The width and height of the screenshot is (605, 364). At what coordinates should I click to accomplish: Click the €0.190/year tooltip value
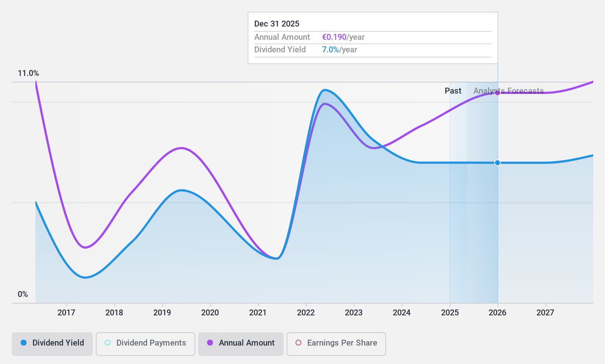point(343,37)
